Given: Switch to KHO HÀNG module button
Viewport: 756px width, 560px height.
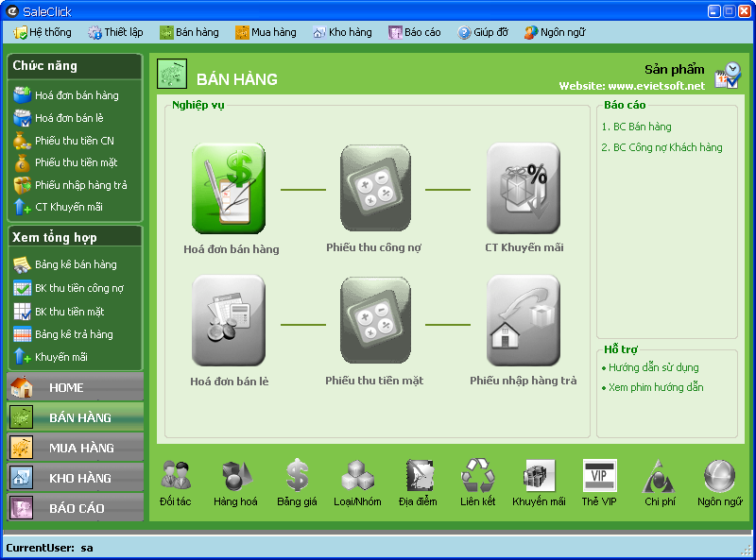Looking at the screenshot, I should (76, 478).
